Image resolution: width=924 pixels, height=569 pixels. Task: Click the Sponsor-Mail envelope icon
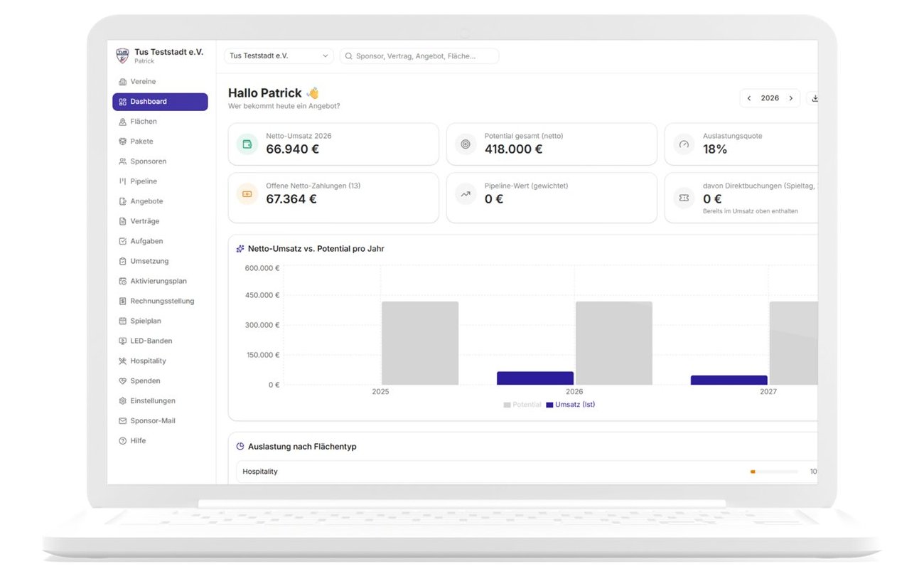[x=123, y=420]
